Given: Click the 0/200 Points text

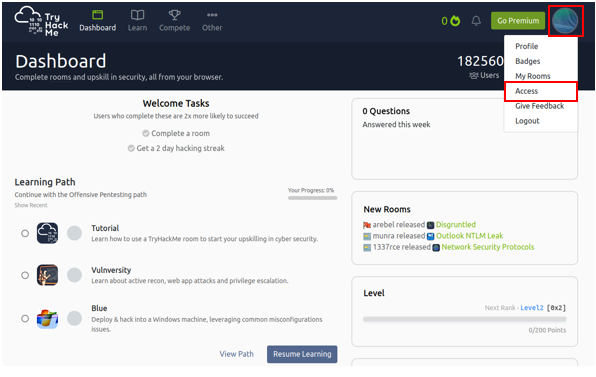Looking at the screenshot, I should (x=547, y=330).
